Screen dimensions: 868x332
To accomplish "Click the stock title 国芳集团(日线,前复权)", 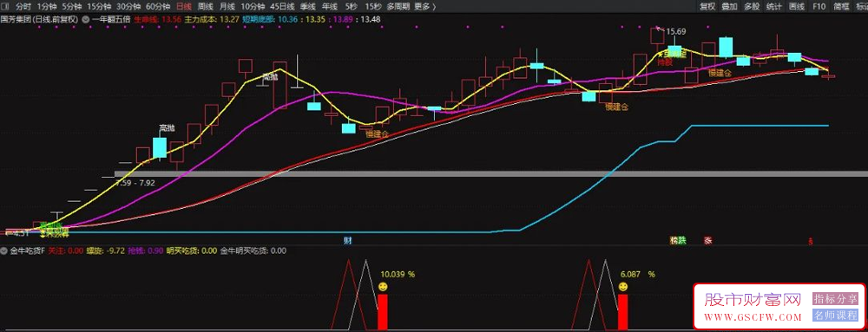I will point(40,18).
